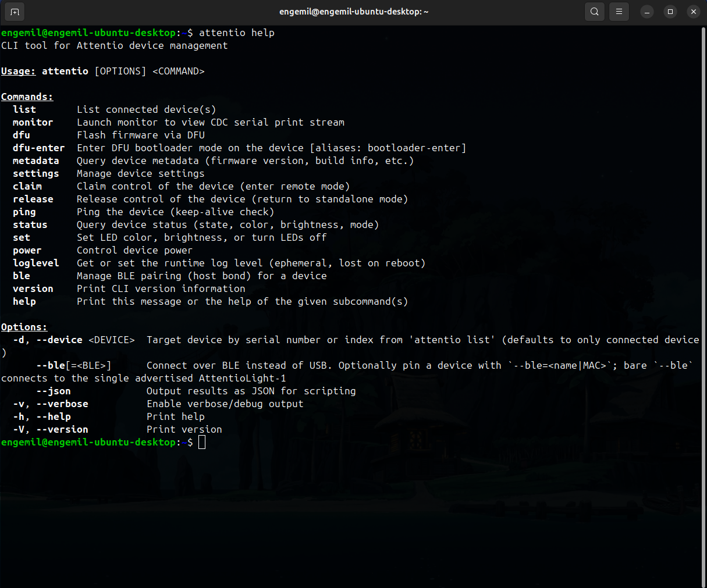Maximize the terminal window
The image size is (707, 588).
(x=670, y=12)
